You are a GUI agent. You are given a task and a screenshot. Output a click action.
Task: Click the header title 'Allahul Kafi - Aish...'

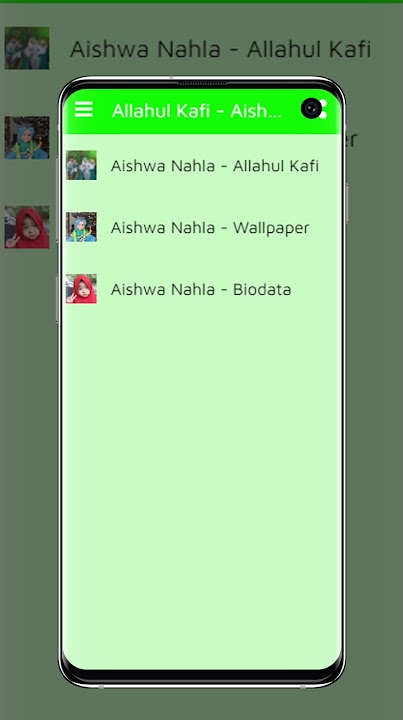coord(196,111)
